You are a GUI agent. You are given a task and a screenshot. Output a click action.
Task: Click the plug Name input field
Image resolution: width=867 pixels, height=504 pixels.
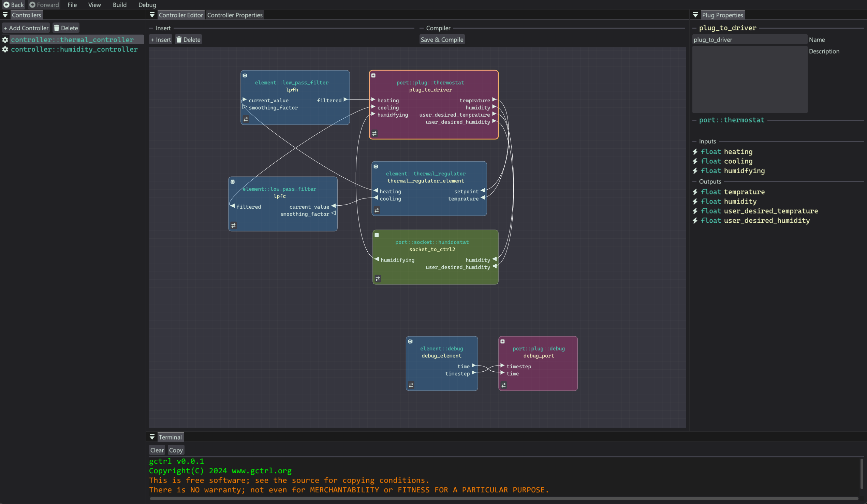pyautogui.click(x=749, y=40)
